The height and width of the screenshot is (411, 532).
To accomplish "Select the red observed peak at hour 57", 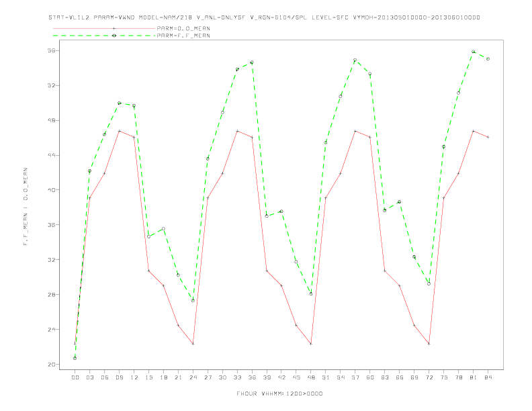I will pos(355,131).
